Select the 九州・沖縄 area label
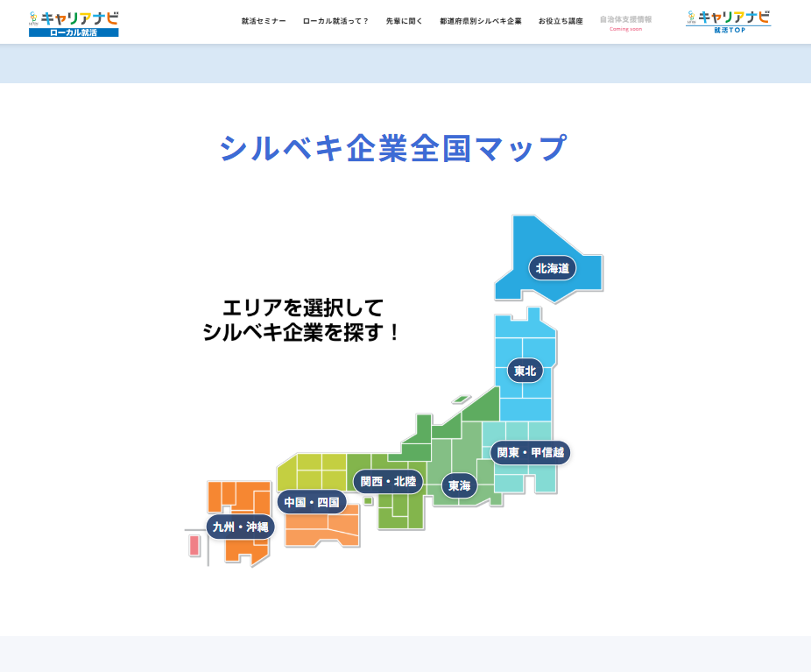The width and height of the screenshot is (811, 672). pyautogui.click(x=240, y=527)
